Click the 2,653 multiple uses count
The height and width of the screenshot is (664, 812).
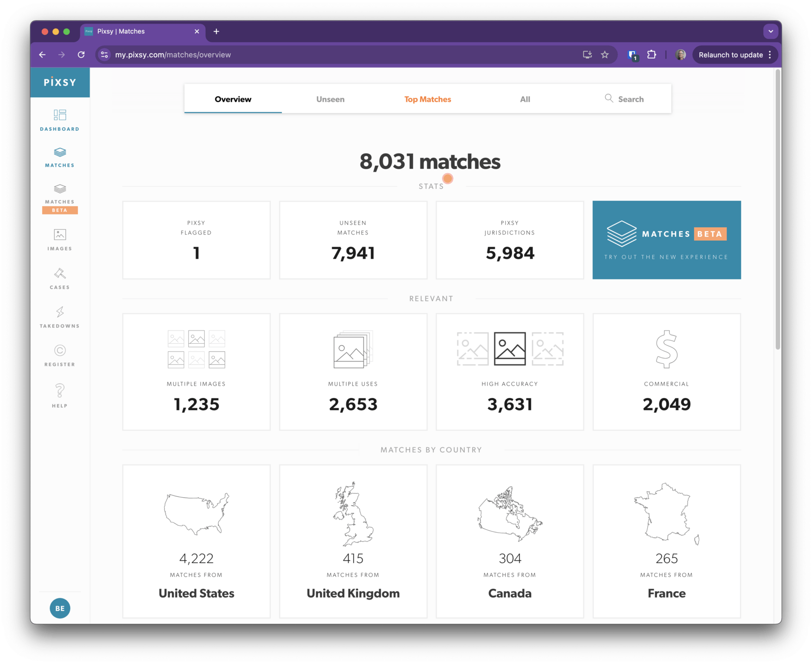[x=353, y=404]
